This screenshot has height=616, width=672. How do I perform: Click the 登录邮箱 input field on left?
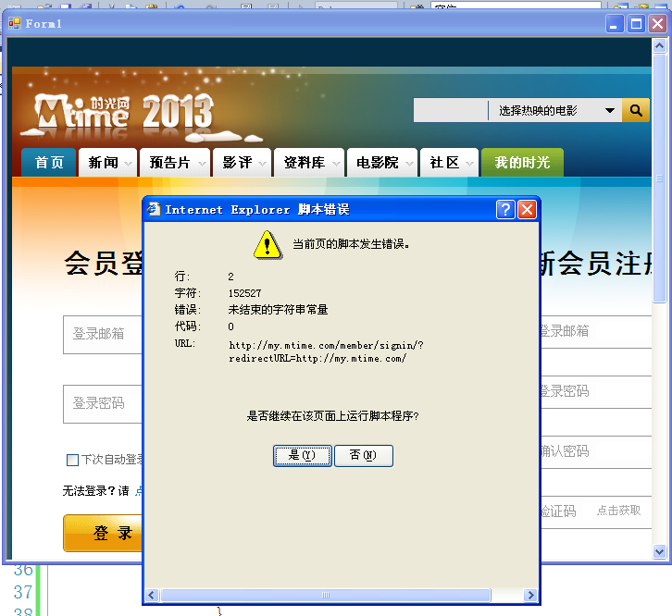tap(102, 334)
